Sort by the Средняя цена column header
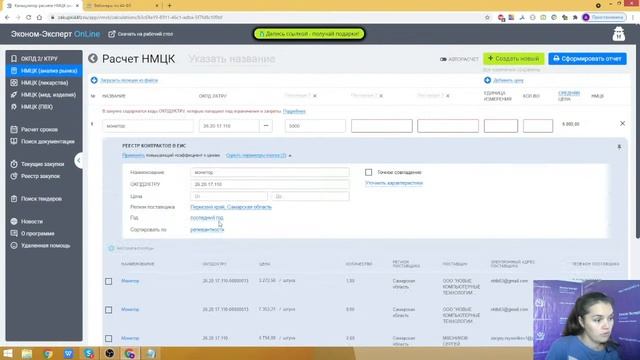Image resolution: width=640 pixels, height=360 pixels. click(569, 96)
